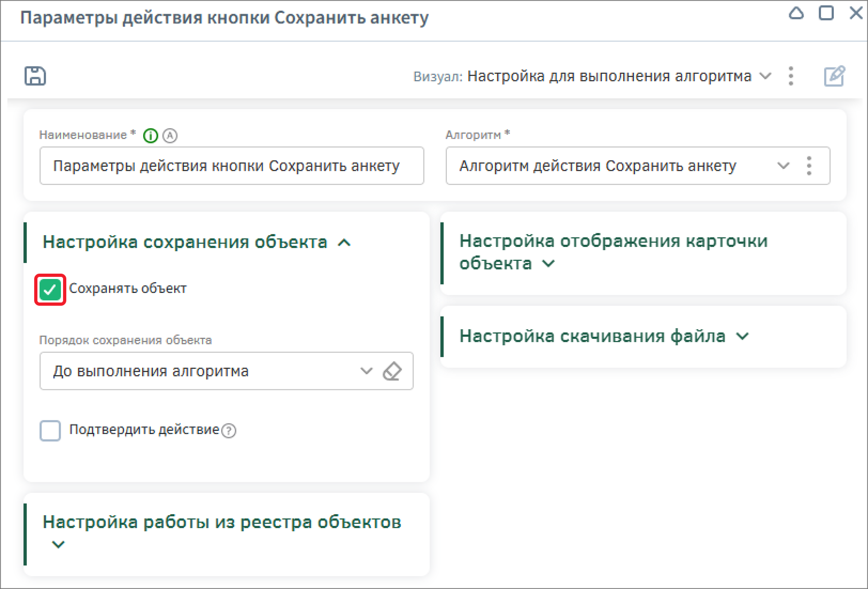
Task: Click the green info icon near Наименование
Action: [151, 136]
